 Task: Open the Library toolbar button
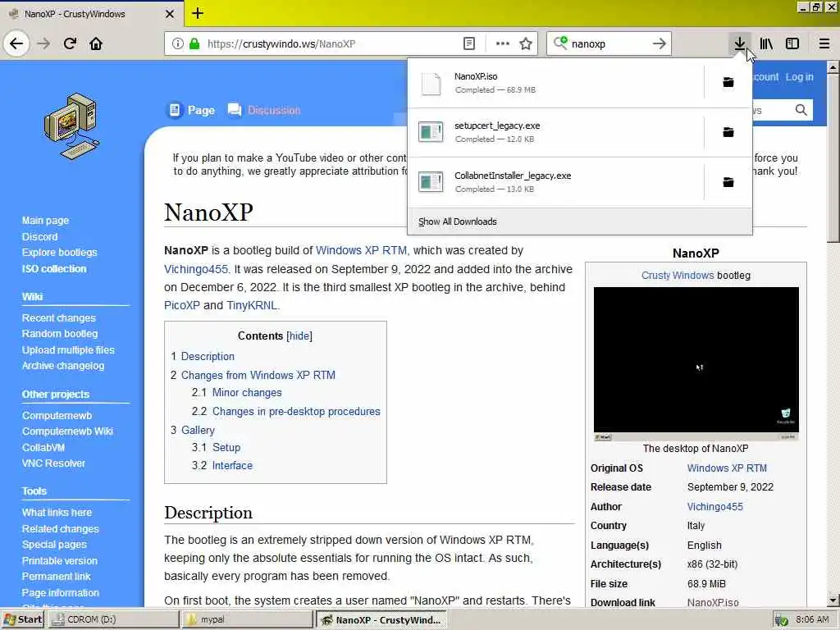pos(766,44)
